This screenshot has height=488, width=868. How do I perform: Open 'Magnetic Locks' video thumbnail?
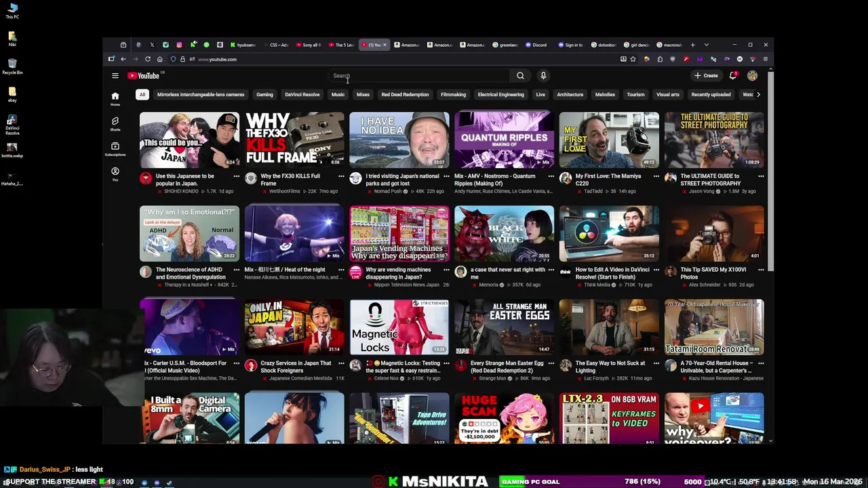[399, 327]
